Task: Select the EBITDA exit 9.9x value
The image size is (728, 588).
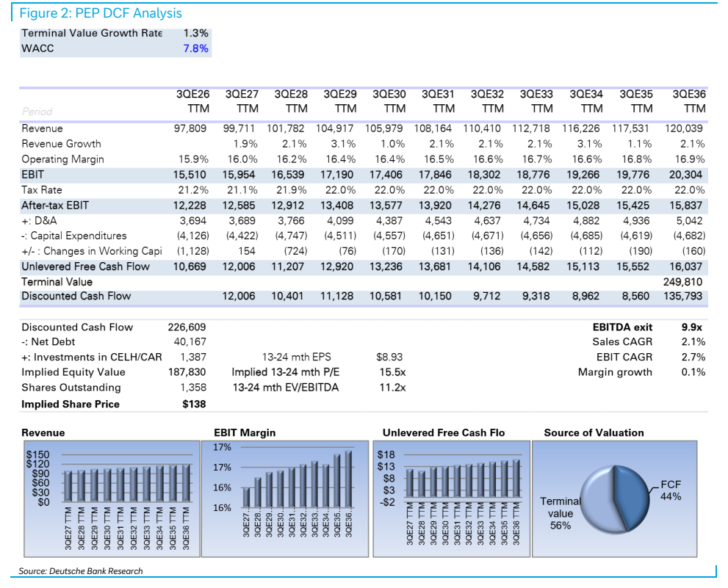Action: [691, 327]
